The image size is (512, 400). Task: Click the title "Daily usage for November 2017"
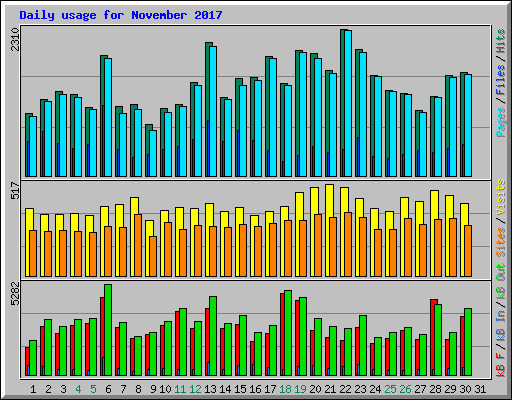click(121, 15)
